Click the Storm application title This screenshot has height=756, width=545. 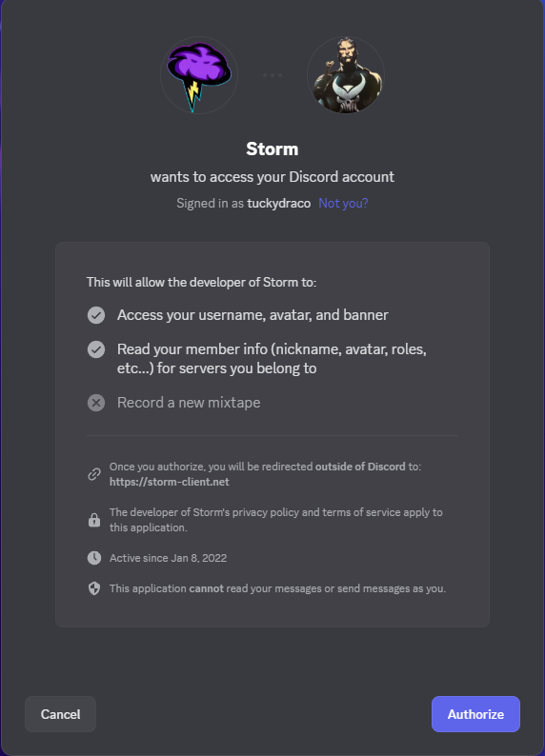coord(272,149)
